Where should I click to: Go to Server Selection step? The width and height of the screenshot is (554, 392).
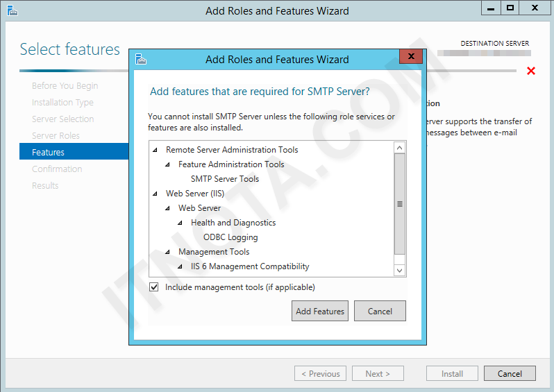tap(63, 119)
